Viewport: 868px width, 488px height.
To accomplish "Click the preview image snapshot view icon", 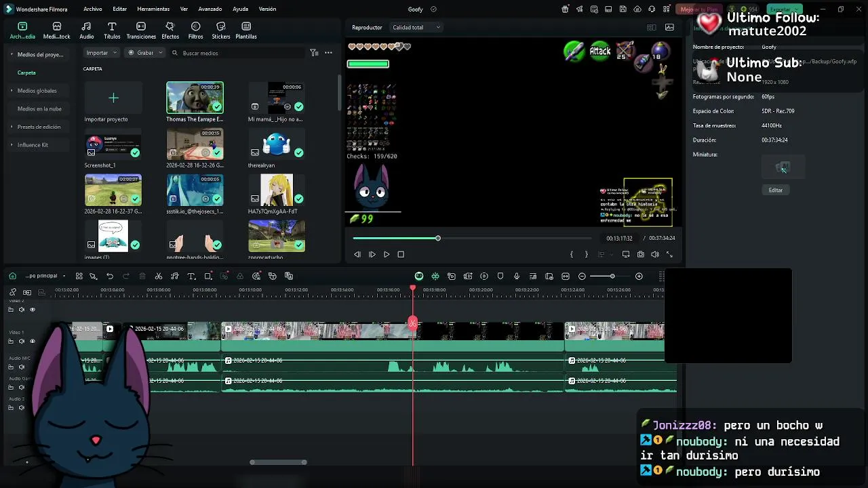I will pos(669,27).
